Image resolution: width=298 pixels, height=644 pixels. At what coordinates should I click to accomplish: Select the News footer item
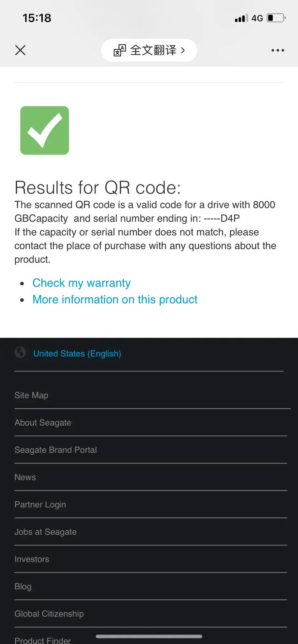click(x=25, y=477)
